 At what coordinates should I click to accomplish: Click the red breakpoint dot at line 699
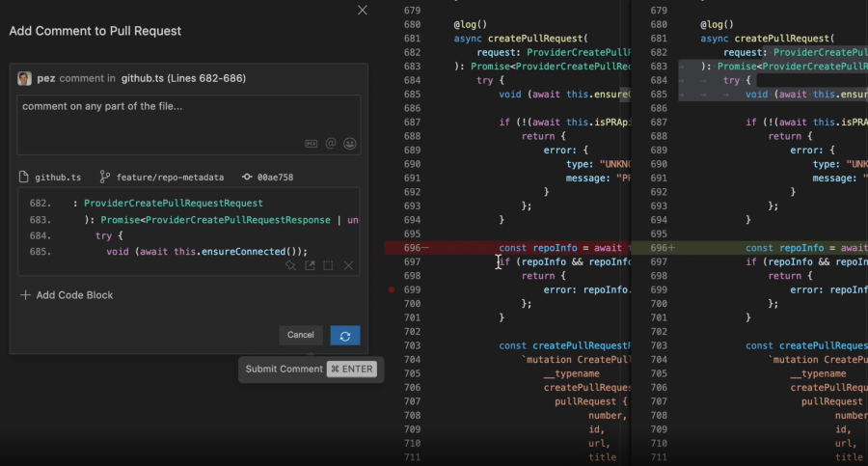coord(391,289)
